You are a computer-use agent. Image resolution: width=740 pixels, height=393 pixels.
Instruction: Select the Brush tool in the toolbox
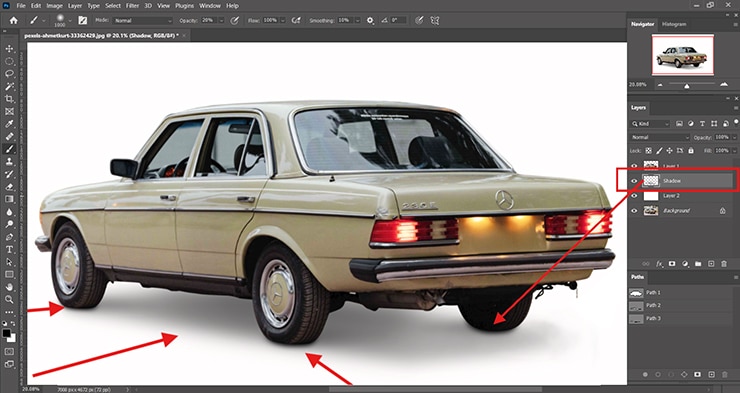pyautogui.click(x=9, y=149)
